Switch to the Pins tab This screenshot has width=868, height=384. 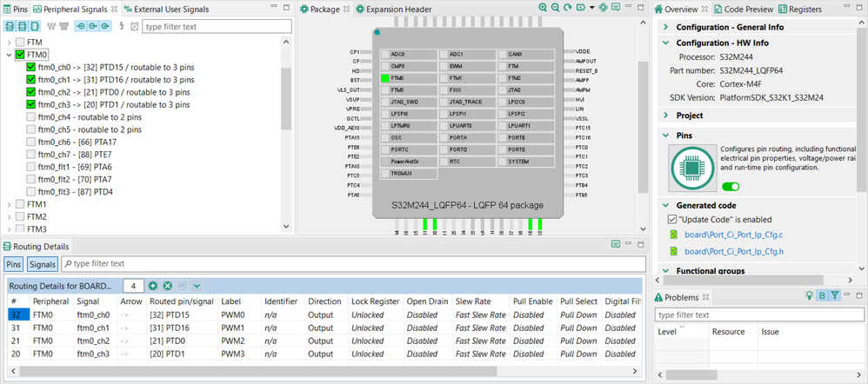pyautogui.click(x=16, y=9)
